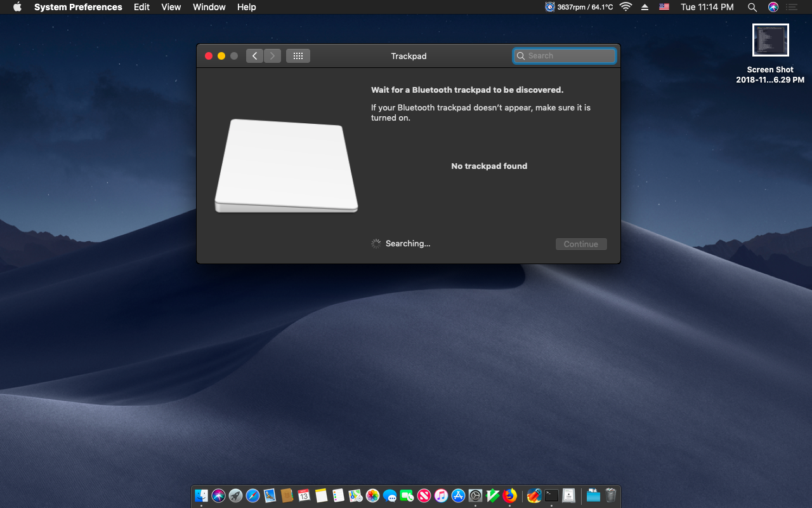Click the Magic Trackpad image
Viewport: 812px width, 508px height.
click(x=287, y=166)
